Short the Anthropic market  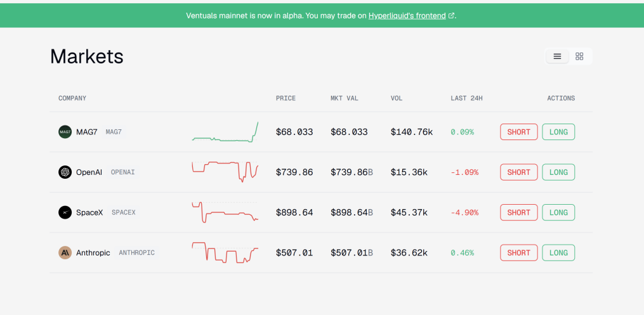click(x=518, y=252)
